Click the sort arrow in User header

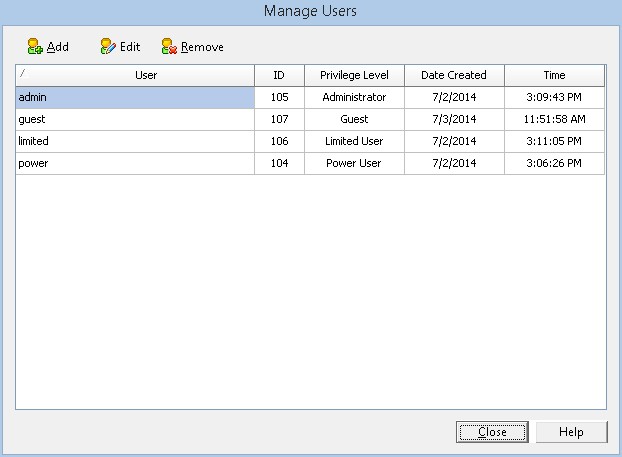tap(23, 73)
